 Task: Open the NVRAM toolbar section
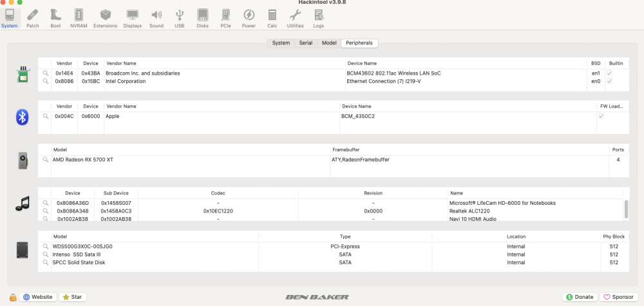point(79,19)
